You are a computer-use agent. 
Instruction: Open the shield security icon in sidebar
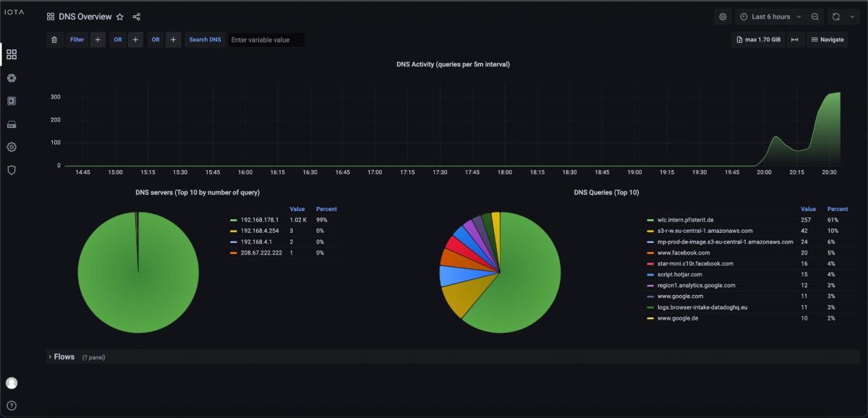(12, 170)
